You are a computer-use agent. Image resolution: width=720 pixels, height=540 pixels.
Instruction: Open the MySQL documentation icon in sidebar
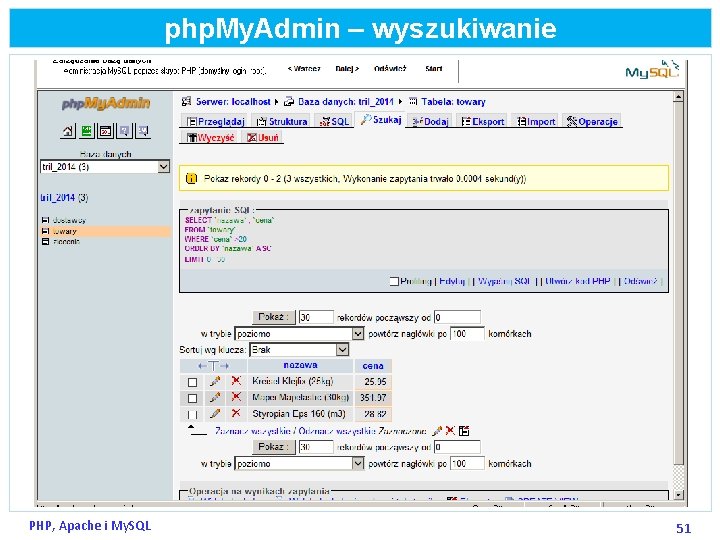coord(143,131)
